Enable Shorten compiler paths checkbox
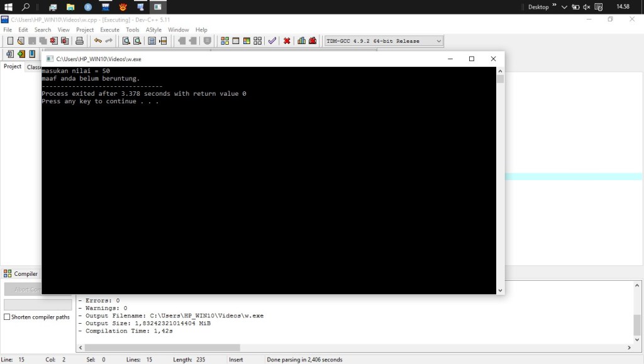Viewport: 644px width, 364px height. (x=8, y=317)
